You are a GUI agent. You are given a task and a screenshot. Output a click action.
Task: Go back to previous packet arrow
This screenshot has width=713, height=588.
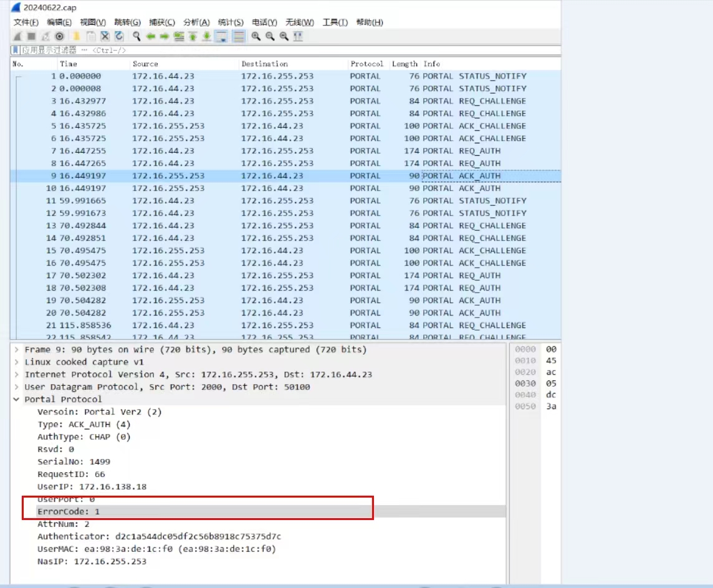point(151,36)
